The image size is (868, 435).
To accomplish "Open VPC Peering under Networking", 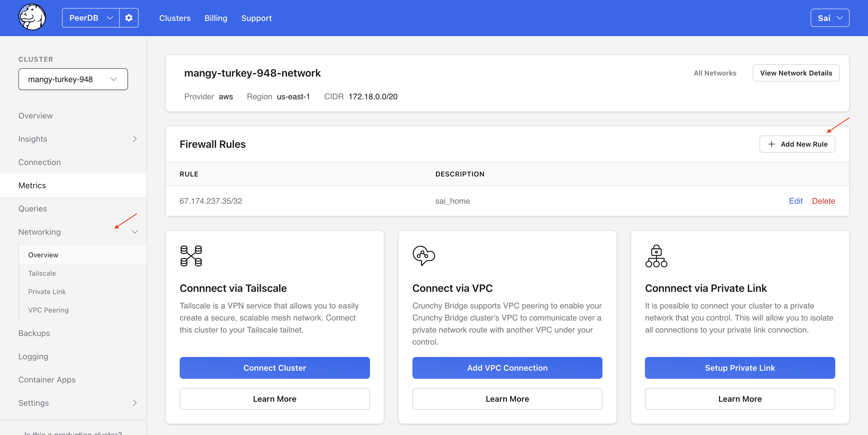I will [x=48, y=310].
